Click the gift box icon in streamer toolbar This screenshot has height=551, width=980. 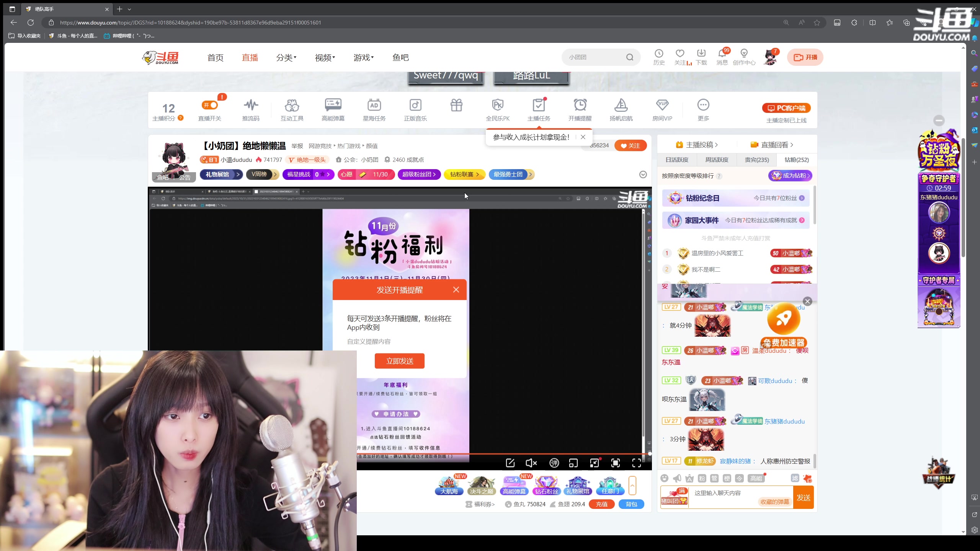pos(456,105)
